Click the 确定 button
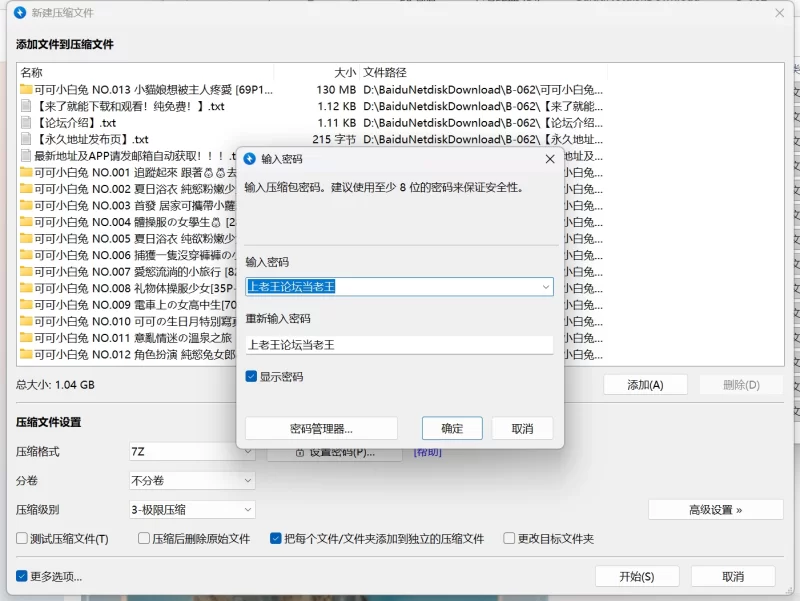The image size is (800, 601). pyautogui.click(x=452, y=428)
